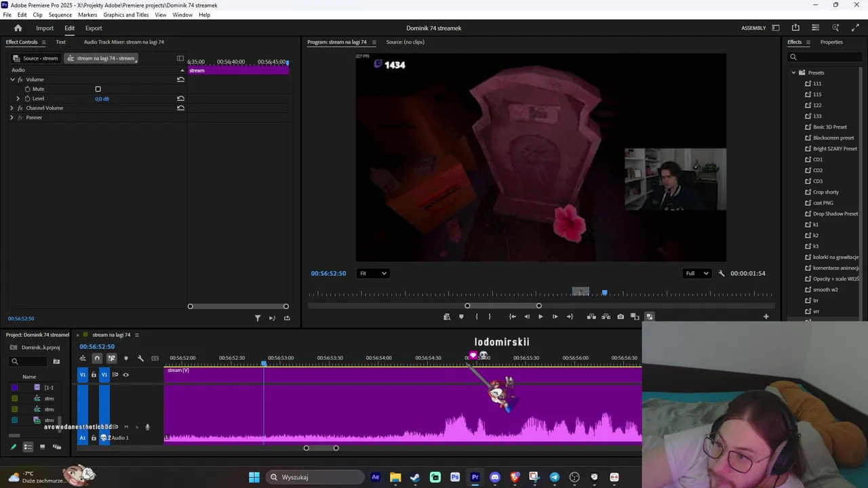
Task: Click the Effects search field
Action: [x=825, y=57]
